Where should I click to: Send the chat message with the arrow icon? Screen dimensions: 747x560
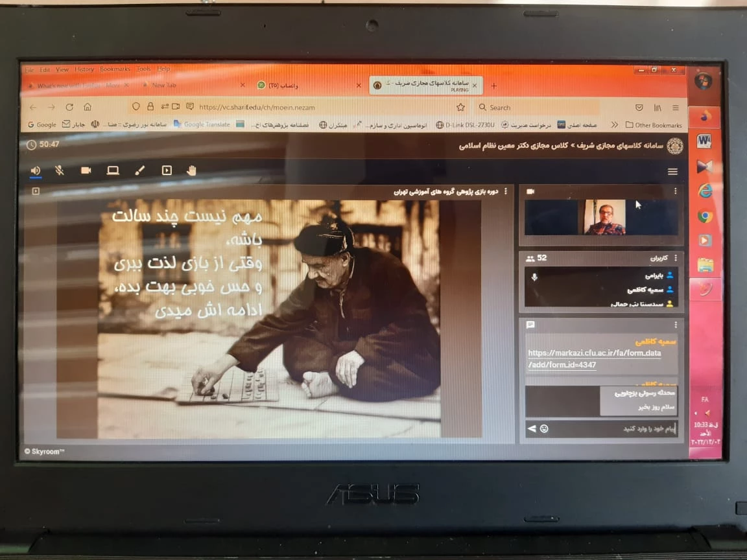[x=532, y=428]
